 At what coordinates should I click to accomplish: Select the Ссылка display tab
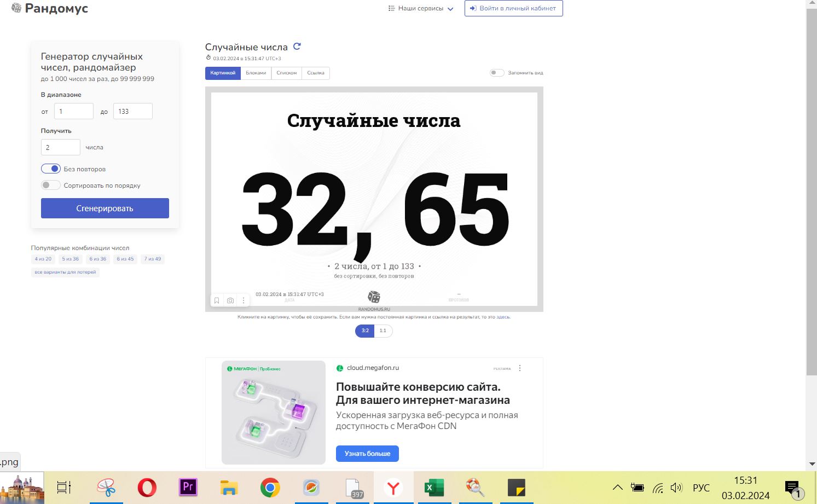(x=316, y=73)
